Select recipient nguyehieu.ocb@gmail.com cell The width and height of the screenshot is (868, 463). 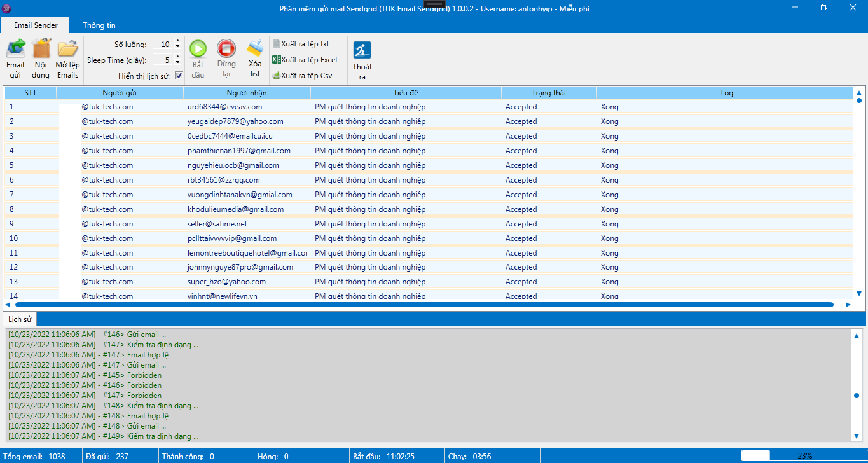(x=247, y=165)
